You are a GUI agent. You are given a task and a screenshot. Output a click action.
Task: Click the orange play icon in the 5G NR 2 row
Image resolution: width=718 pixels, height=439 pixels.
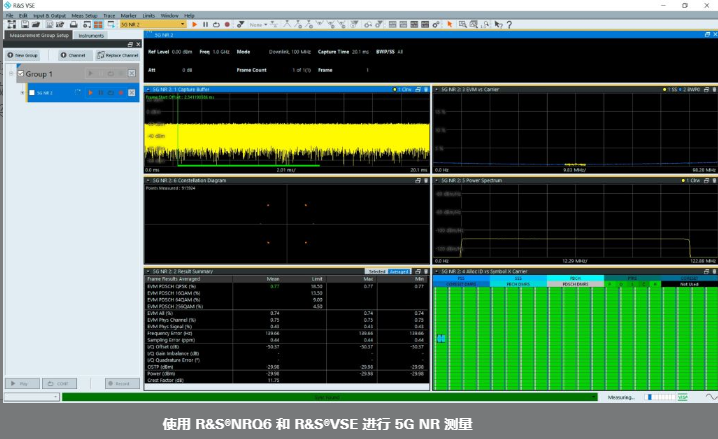pos(91,92)
